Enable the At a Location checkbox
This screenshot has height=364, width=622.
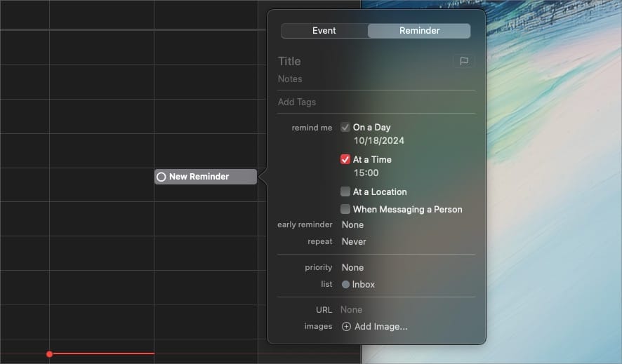click(345, 191)
